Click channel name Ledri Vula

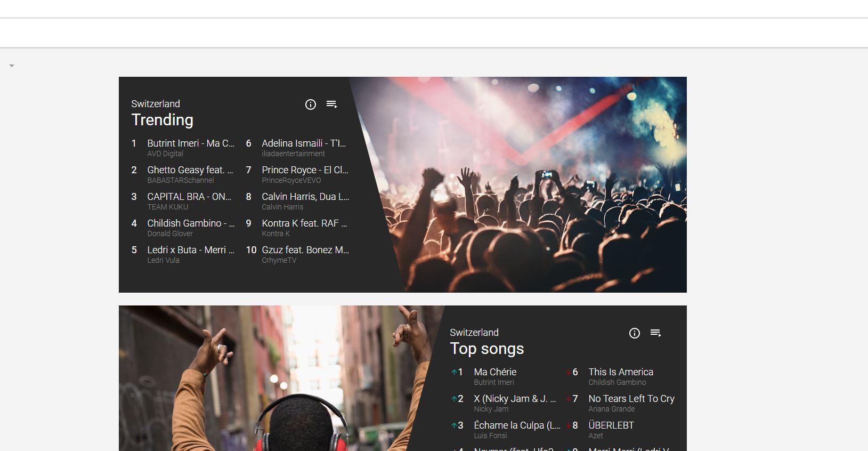click(163, 260)
